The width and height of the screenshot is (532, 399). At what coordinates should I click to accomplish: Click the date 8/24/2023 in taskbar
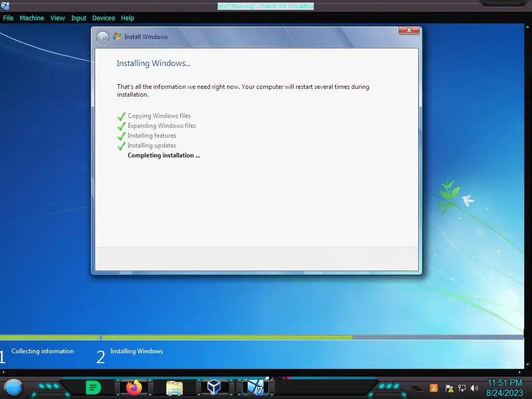[504, 393]
